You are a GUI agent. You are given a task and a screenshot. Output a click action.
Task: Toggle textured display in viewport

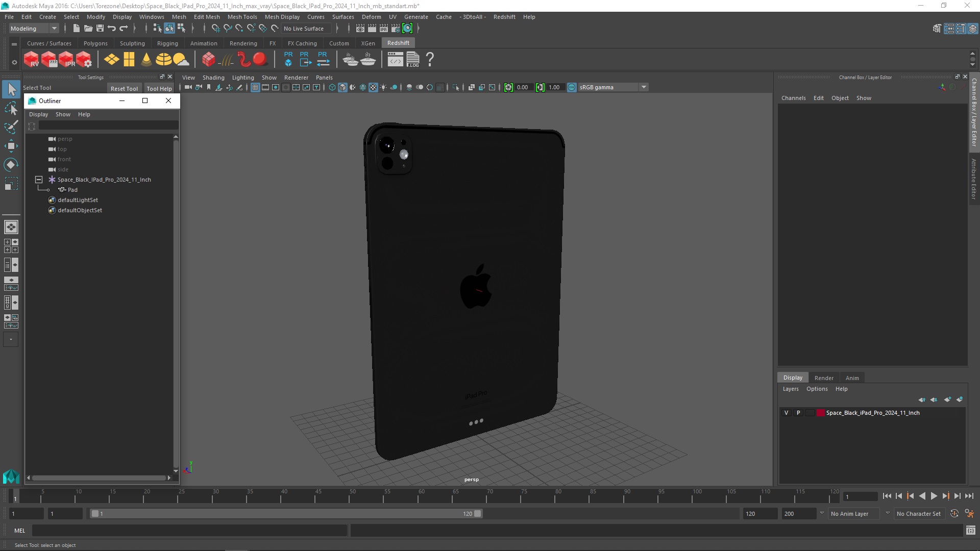pyautogui.click(x=373, y=87)
